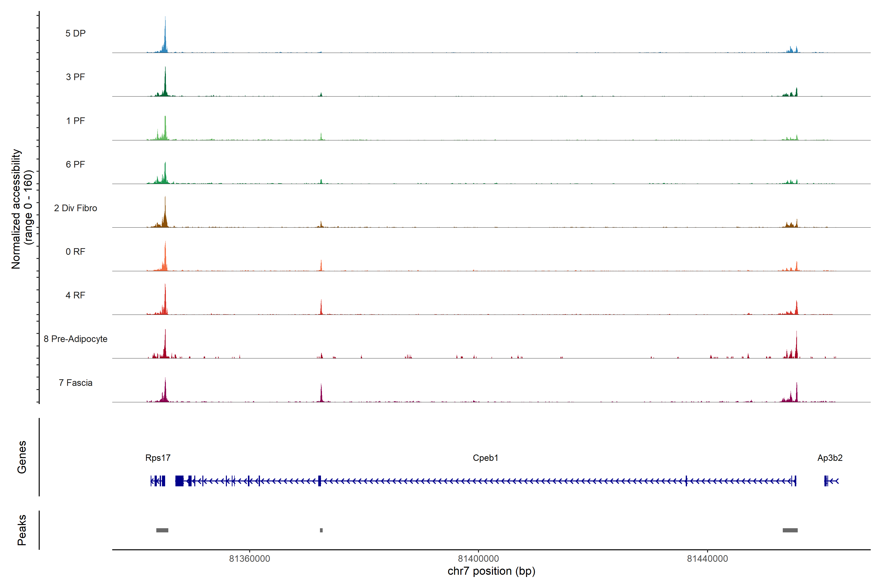
Task: Click the small middle peak marker
Action: [x=321, y=530]
